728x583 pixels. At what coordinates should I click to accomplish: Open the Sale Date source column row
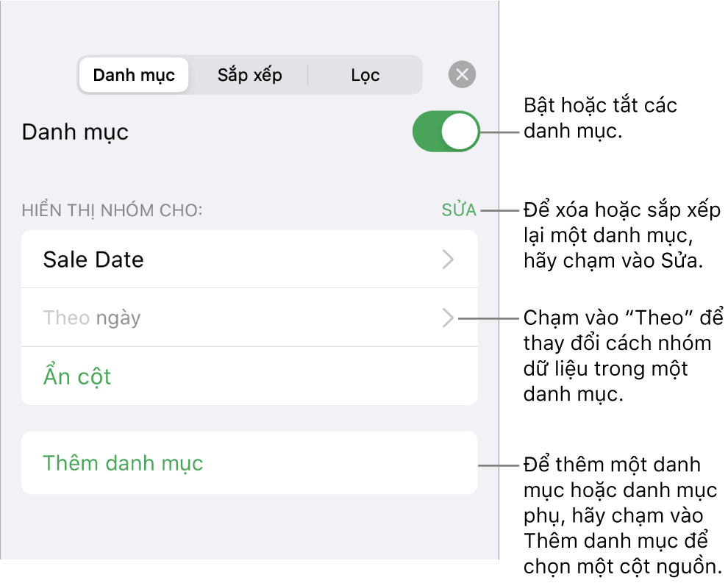(x=249, y=259)
